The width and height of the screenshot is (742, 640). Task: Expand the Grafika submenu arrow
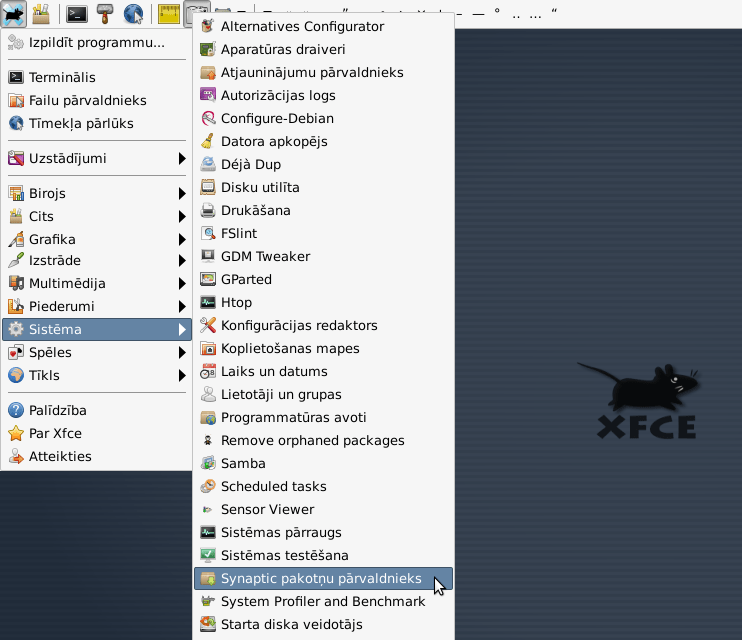point(182,240)
